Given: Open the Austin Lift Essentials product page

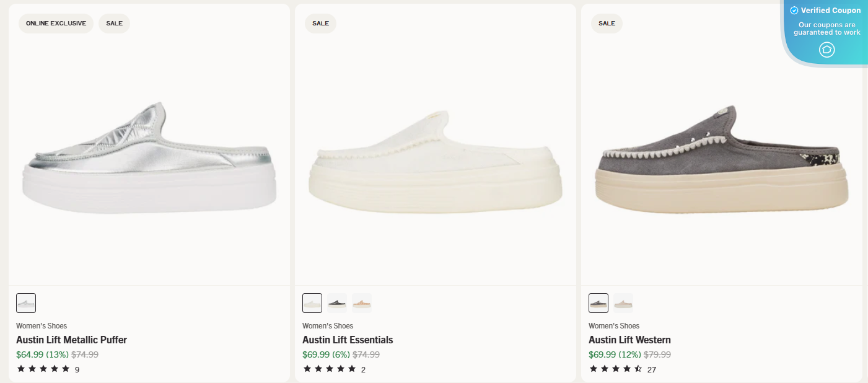Looking at the screenshot, I should (x=348, y=340).
